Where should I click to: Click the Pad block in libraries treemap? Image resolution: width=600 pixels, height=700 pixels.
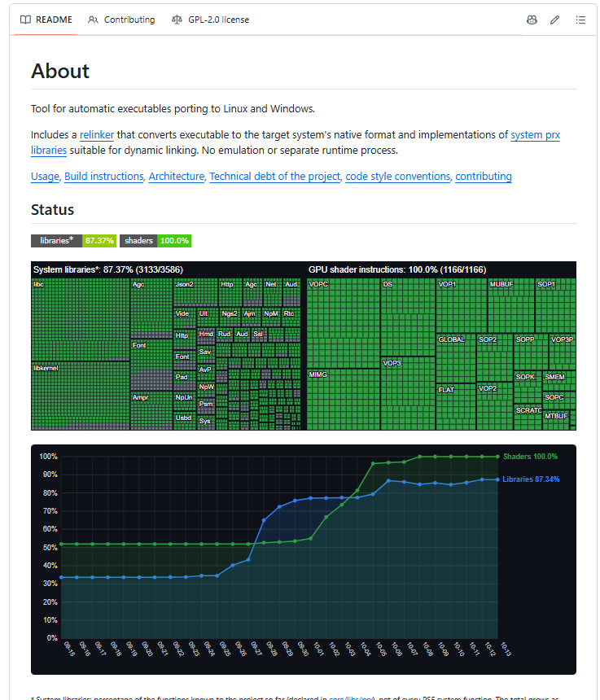[x=184, y=380]
